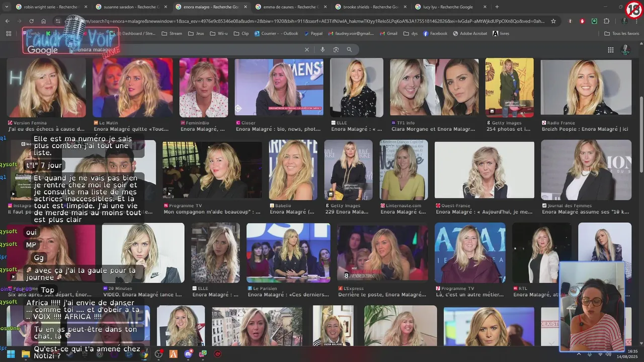Image resolution: width=644 pixels, height=362 pixels.
Task: Open the Jeux bookmark folder
Action: coord(196,34)
